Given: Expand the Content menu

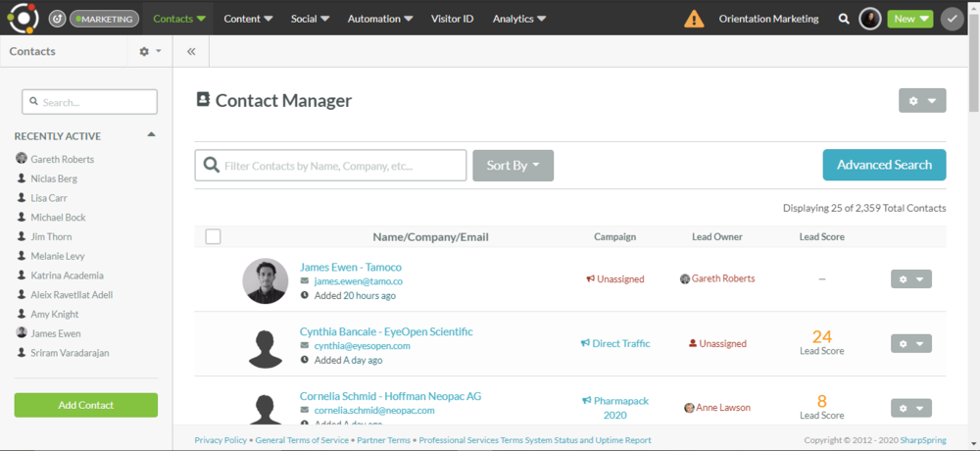Looking at the screenshot, I should (x=248, y=19).
